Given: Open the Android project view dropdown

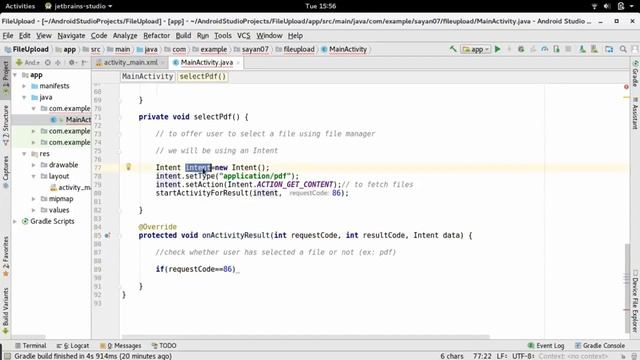Looking at the screenshot, I should 28,62.
